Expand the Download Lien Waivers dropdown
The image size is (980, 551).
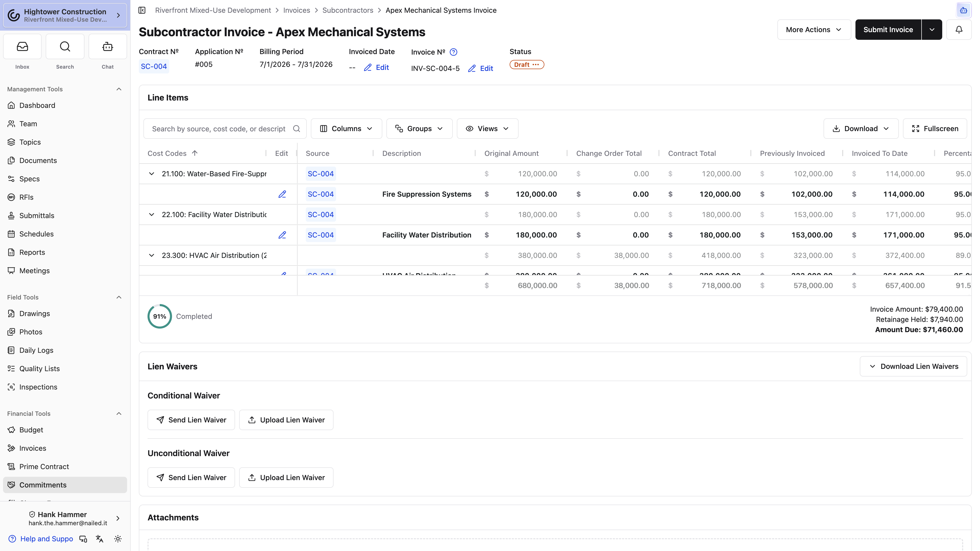click(913, 367)
